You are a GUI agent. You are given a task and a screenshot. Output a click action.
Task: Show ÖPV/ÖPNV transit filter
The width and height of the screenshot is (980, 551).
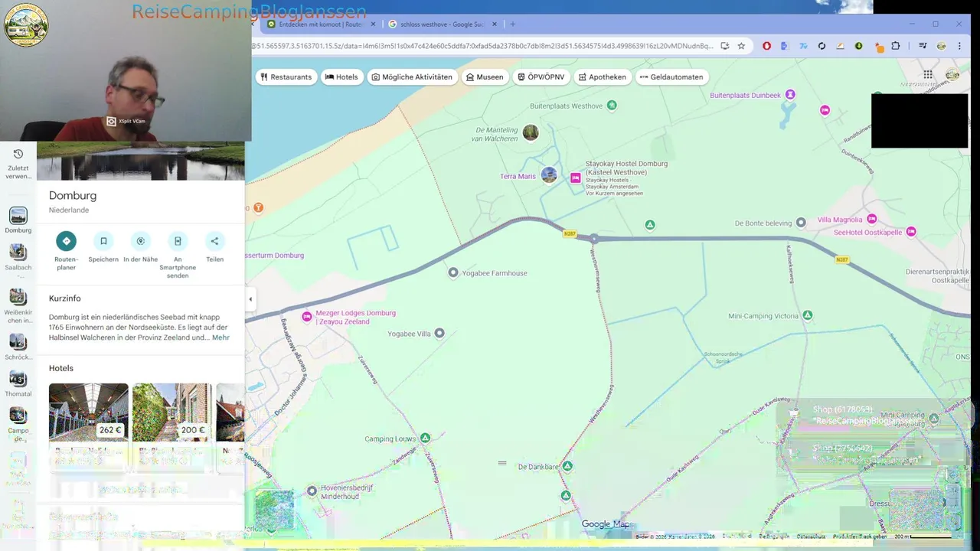pyautogui.click(x=541, y=77)
